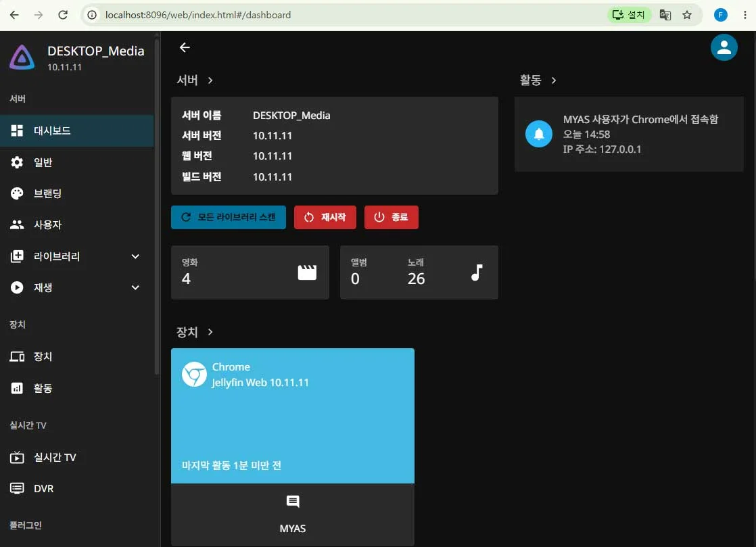Open the Chrome profile F avatar
The width and height of the screenshot is (756, 547).
pos(720,15)
